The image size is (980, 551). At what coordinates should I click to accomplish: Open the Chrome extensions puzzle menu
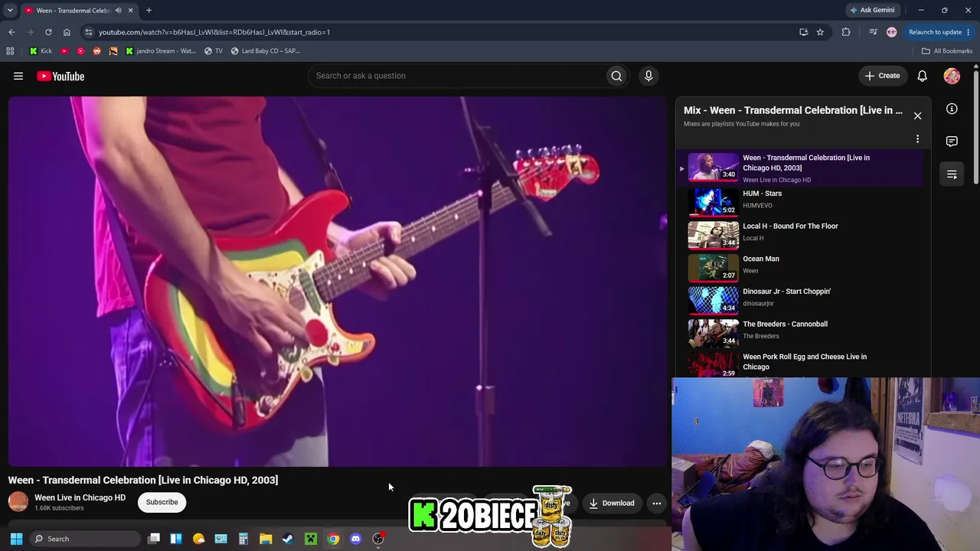[x=846, y=32]
